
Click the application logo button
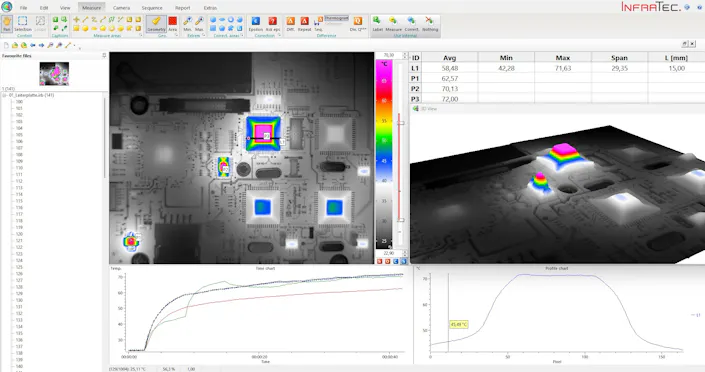[6, 6]
